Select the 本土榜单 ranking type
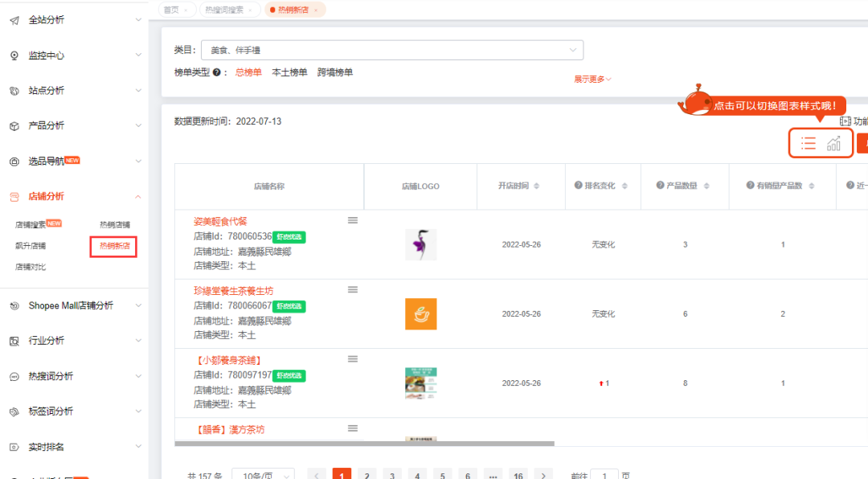868x479 pixels. 289,72
